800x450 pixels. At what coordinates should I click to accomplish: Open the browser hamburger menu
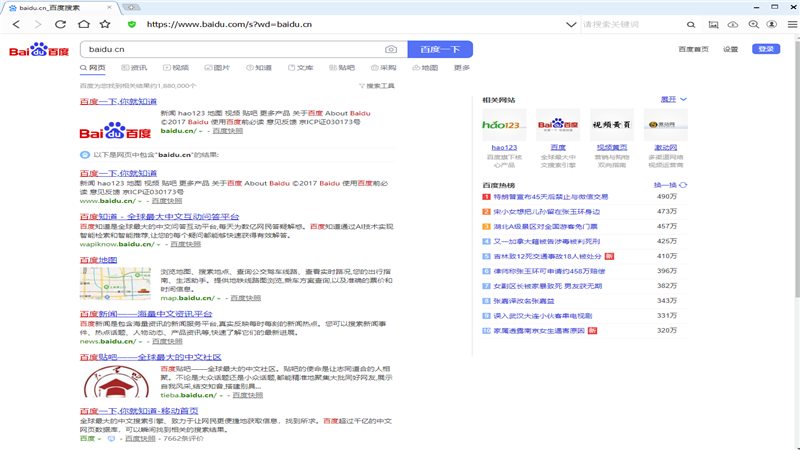pyautogui.click(x=794, y=23)
